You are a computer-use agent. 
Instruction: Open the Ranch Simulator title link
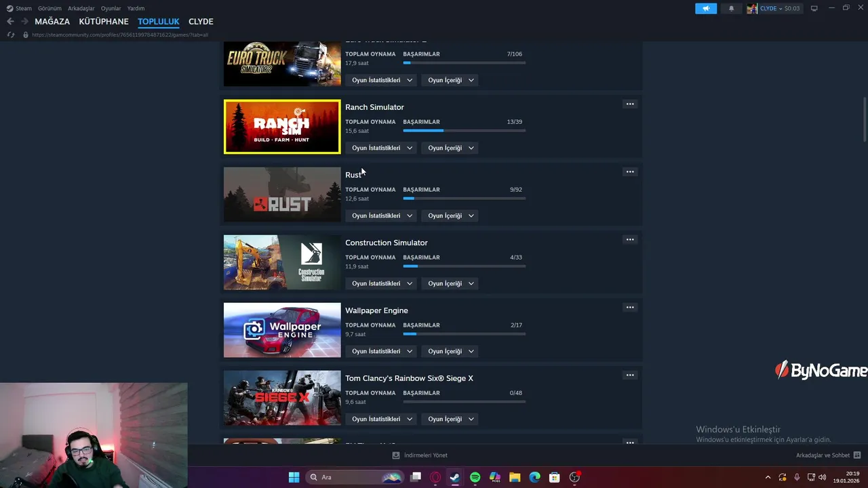pos(374,107)
